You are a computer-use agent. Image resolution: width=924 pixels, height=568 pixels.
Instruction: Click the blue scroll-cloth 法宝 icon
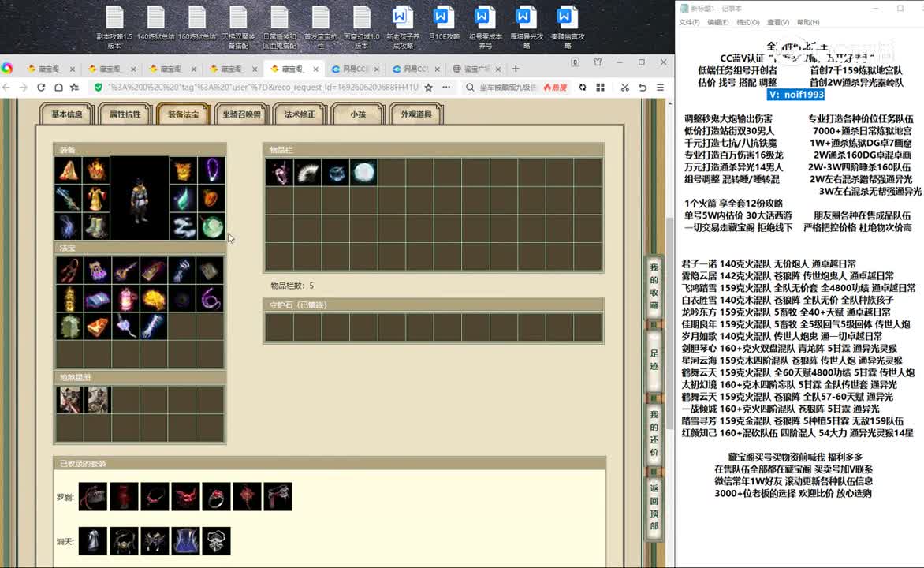point(98,299)
